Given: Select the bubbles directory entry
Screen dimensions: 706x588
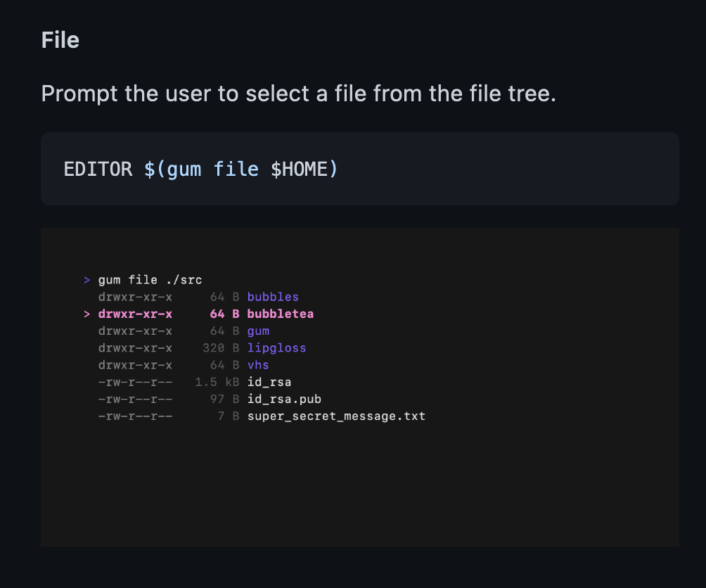Looking at the screenshot, I should coord(273,297).
